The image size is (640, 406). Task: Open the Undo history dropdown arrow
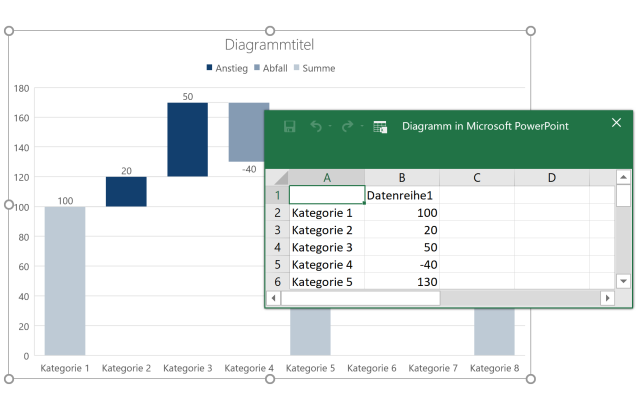[x=330, y=127]
